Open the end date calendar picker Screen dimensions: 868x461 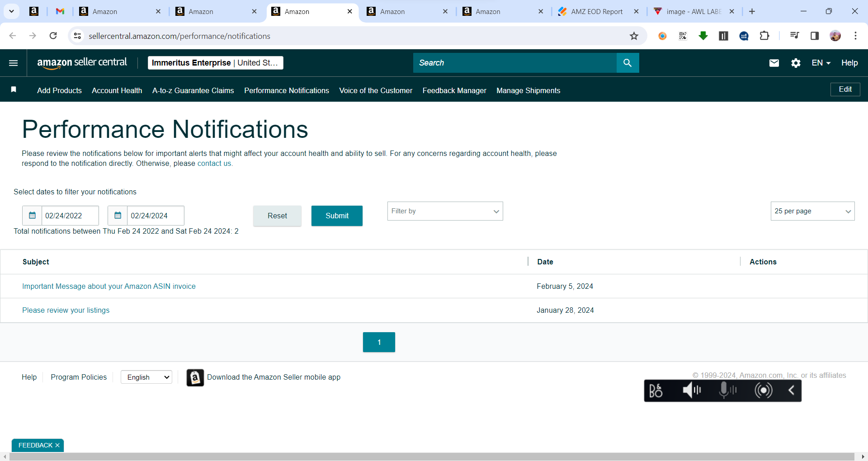tap(118, 216)
